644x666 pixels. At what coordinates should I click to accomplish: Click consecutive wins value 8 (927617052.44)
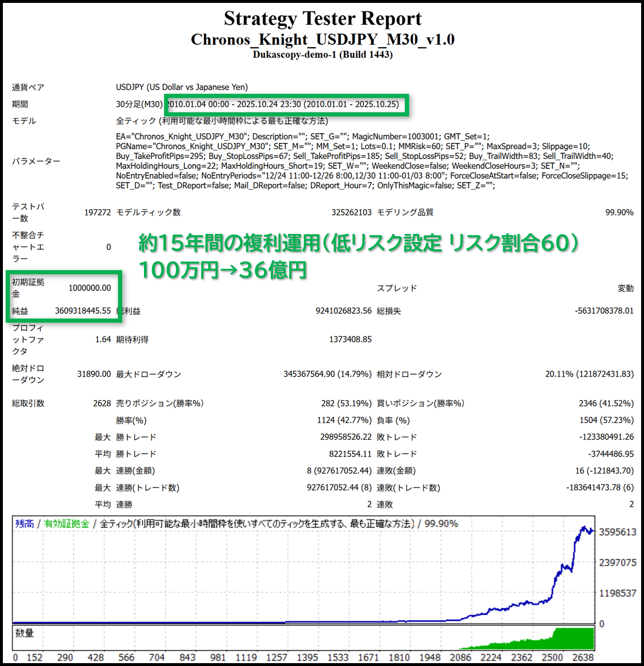339,471
